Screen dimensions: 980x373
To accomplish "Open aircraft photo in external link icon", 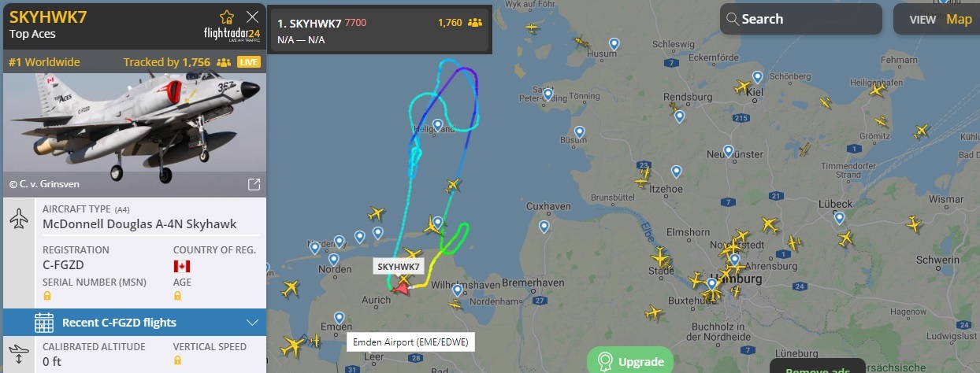I will click(254, 184).
